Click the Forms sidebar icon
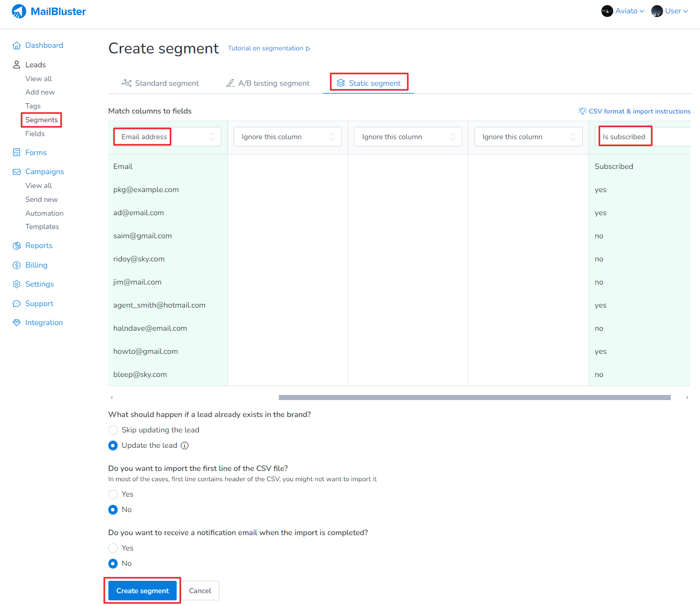Viewport: 700px width, 606px height. 16,153
